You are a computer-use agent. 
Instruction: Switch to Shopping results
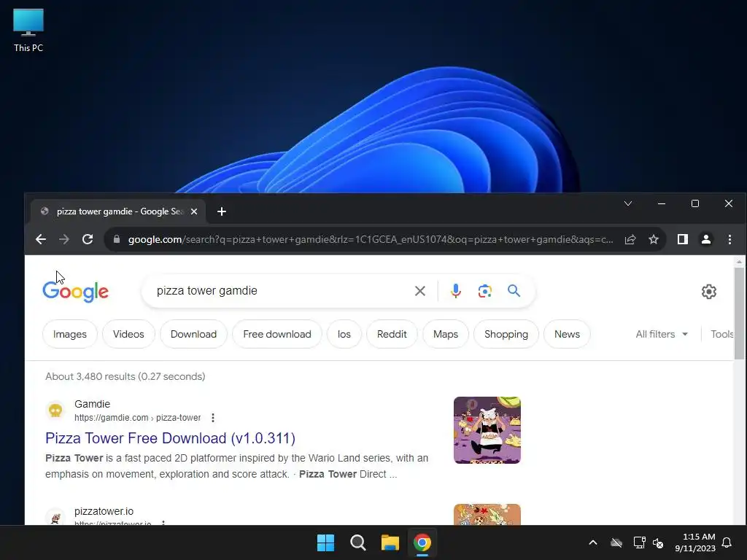506,334
